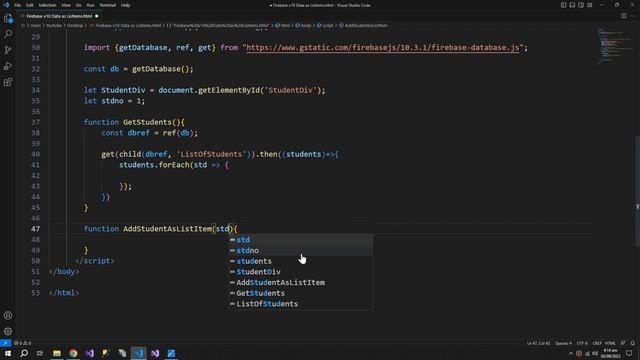
Task: Open the Source Control view
Action: 8,50
